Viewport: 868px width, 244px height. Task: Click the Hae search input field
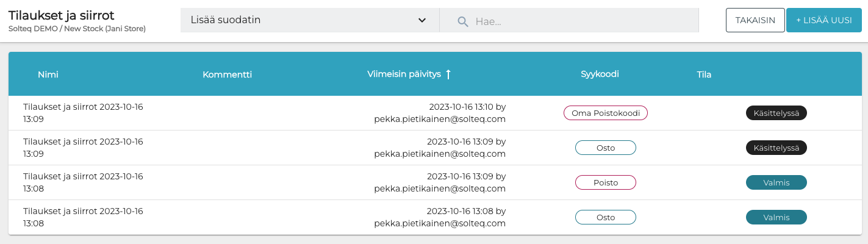coord(579,21)
